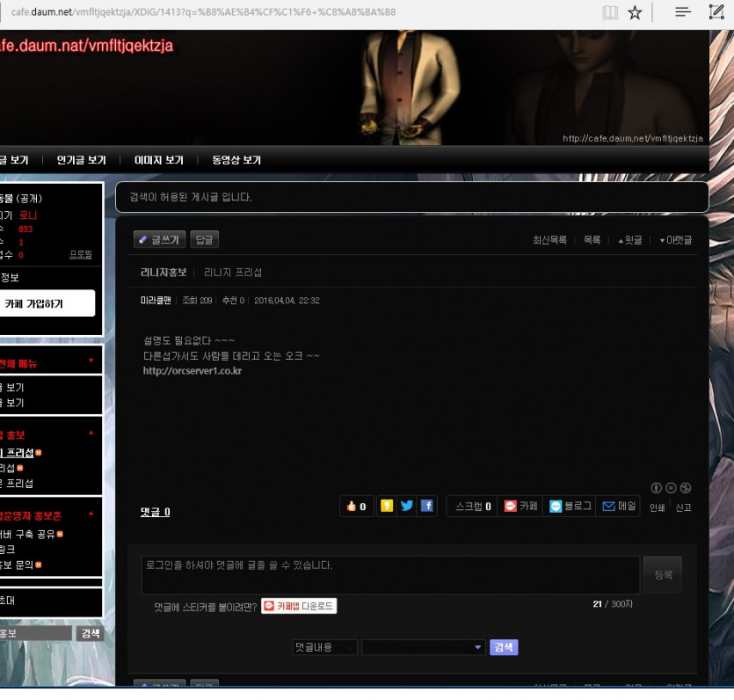Viewport: 734px width, 700px height.
Task: Add page to favorites with star icon
Action: [x=635, y=12]
